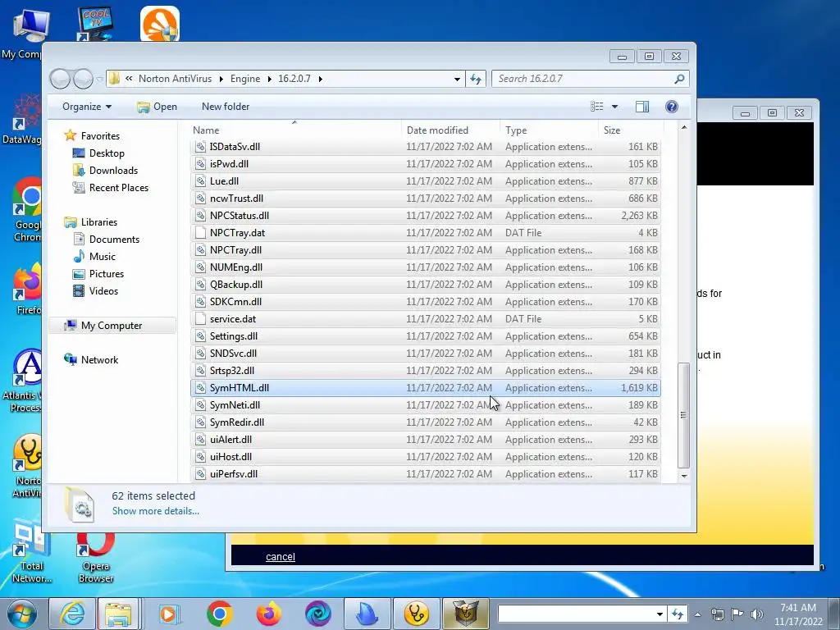Expand the address bar history dropdown
This screenshot has height=630, width=840.
point(457,79)
